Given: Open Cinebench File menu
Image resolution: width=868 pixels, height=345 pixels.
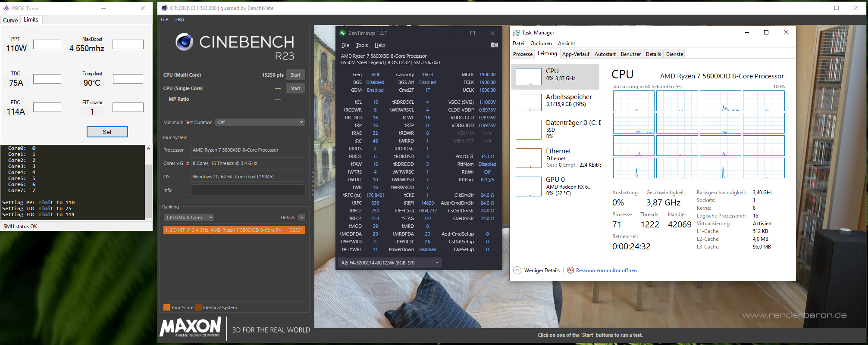Looking at the screenshot, I should [x=164, y=19].
